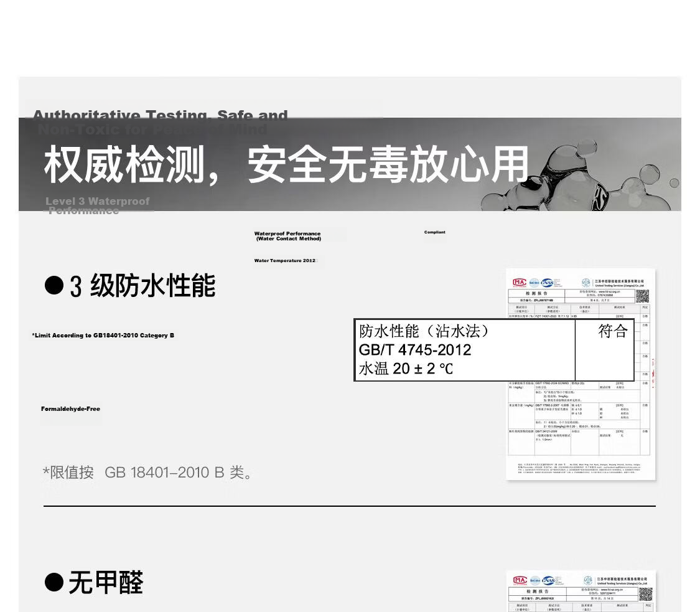Click the Formaldehyde-Free label

tap(70, 409)
